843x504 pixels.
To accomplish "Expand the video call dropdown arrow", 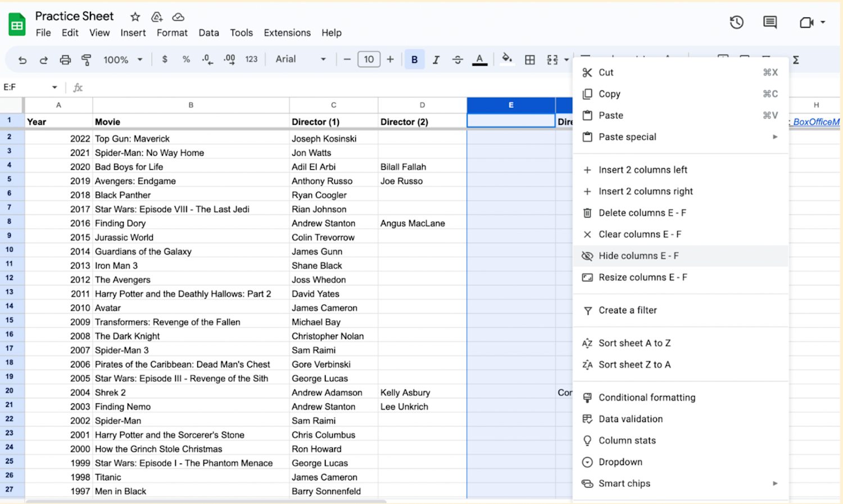I will pyautogui.click(x=823, y=22).
